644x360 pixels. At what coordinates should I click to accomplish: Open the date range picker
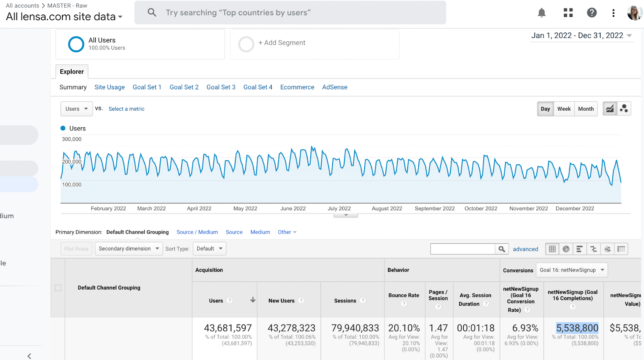click(x=581, y=35)
